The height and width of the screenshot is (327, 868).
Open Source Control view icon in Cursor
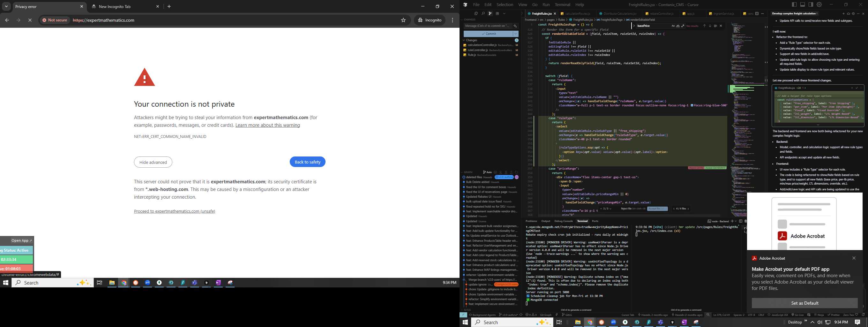click(490, 13)
